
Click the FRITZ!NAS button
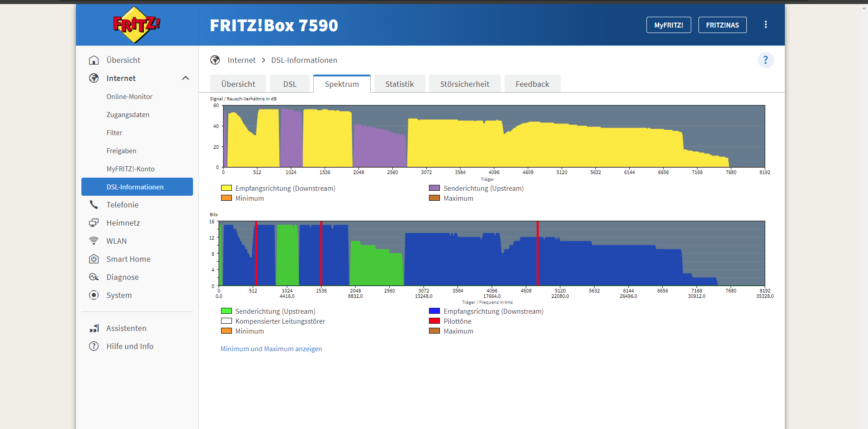pyautogui.click(x=722, y=25)
